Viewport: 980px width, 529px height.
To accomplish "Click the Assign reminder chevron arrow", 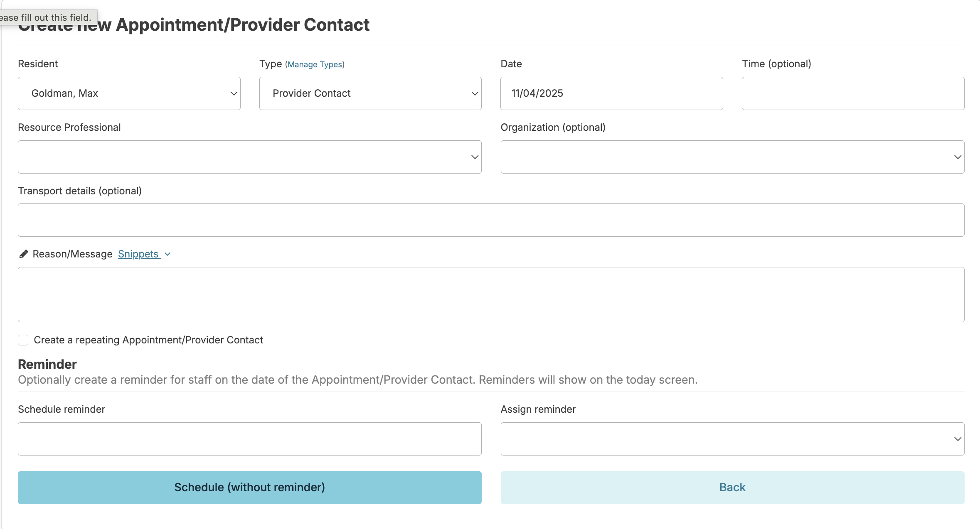I will [x=958, y=439].
